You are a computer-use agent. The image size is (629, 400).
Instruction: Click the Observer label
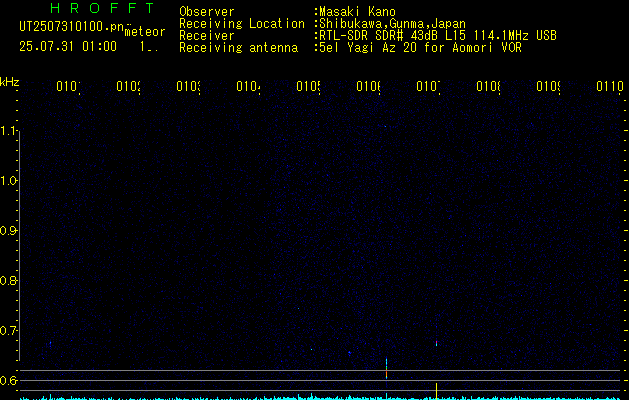[207, 12]
